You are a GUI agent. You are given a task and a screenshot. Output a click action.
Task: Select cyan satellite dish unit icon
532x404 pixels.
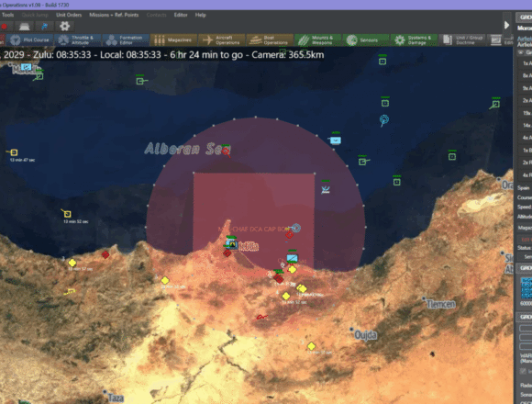pyautogui.click(x=383, y=120)
